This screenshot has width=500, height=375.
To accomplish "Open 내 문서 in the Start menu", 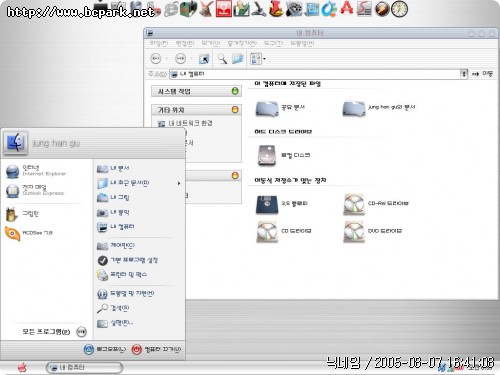I will [113, 168].
